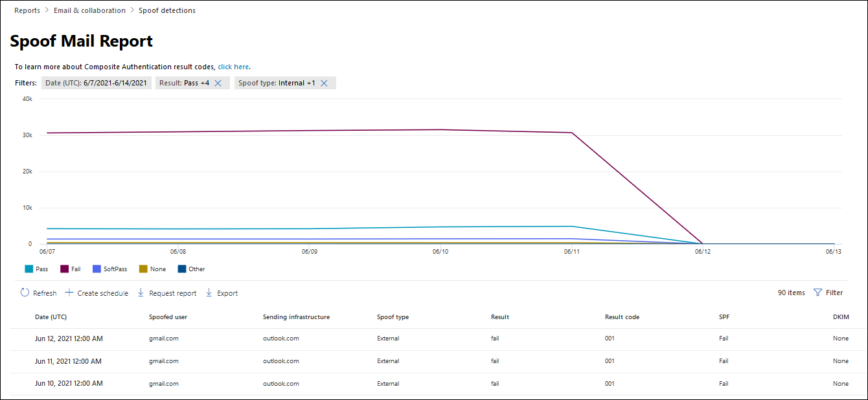The width and height of the screenshot is (868, 400).
Task: Select the Spoof detections breadcrumb
Action: 167,10
